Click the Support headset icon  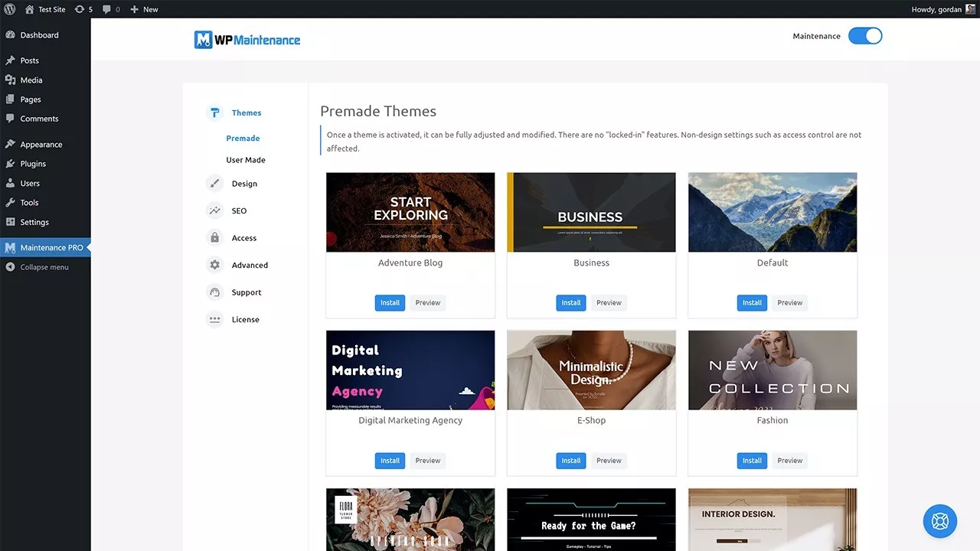pos(215,292)
